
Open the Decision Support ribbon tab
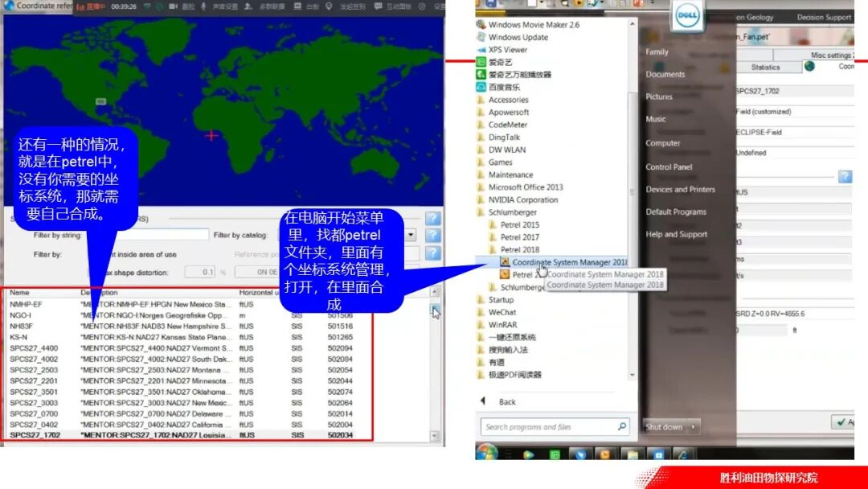point(824,17)
